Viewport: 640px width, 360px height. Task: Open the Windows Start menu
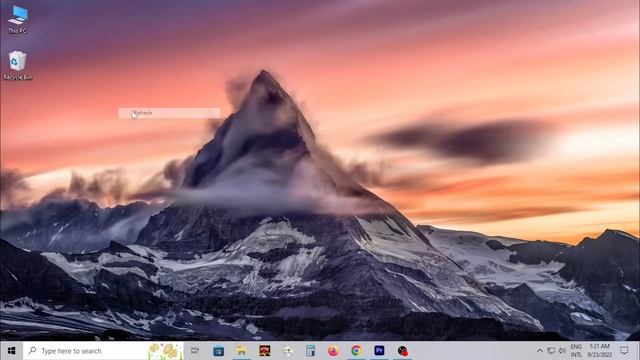tap(11, 351)
